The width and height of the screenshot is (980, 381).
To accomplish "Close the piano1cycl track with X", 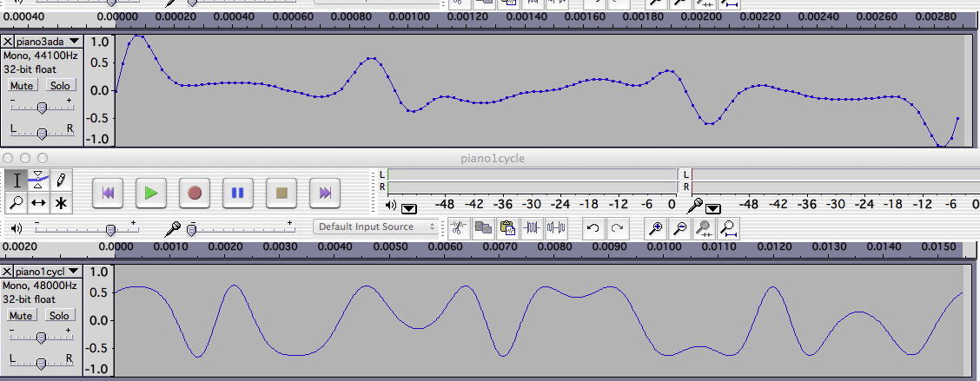I will coord(8,271).
